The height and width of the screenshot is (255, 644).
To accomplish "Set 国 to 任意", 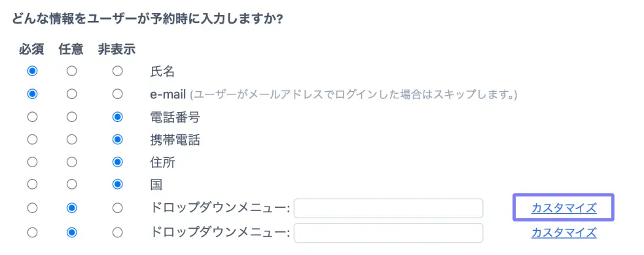I will [72, 185].
